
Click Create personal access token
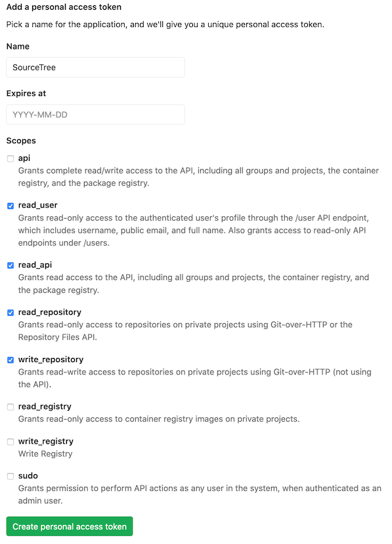68,526
